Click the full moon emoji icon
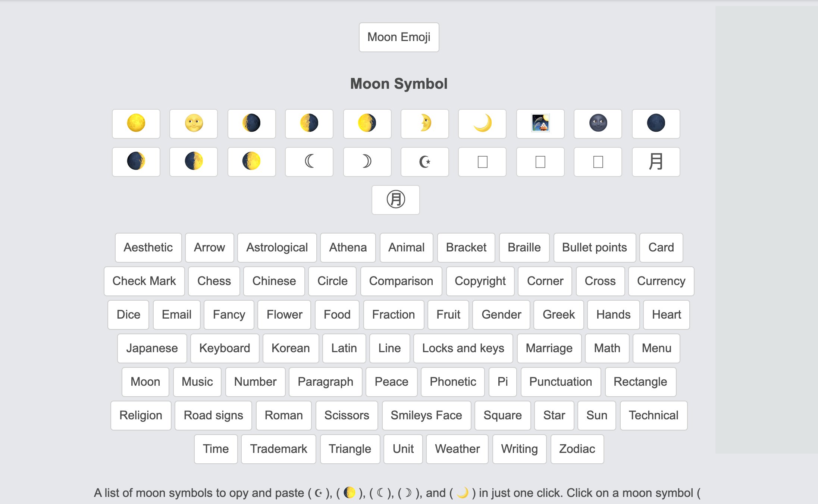 pyautogui.click(x=137, y=123)
